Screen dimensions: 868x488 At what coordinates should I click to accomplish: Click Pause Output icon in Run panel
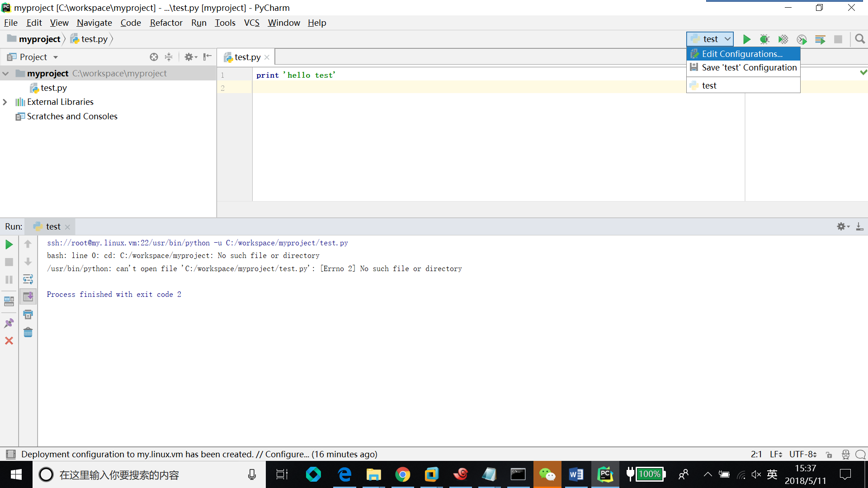(9, 280)
